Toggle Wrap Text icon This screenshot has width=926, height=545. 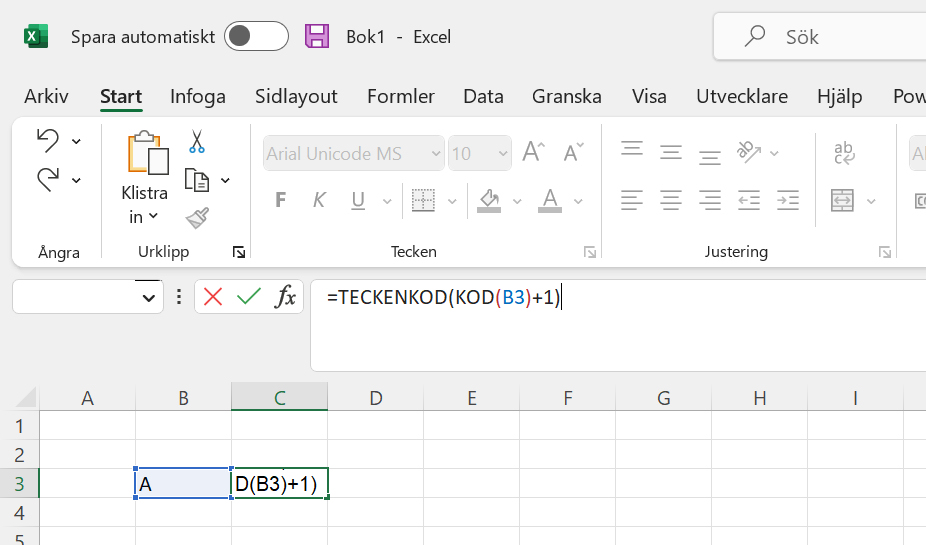[x=844, y=152]
